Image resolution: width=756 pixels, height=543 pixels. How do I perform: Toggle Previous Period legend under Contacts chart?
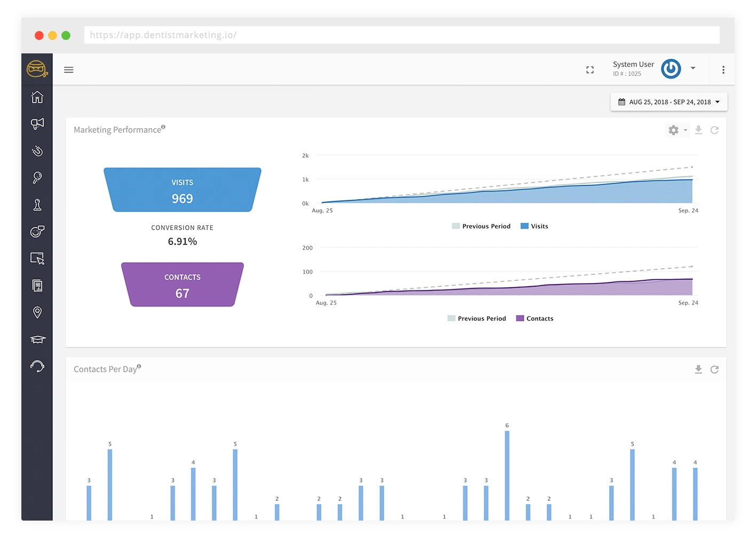(x=477, y=319)
